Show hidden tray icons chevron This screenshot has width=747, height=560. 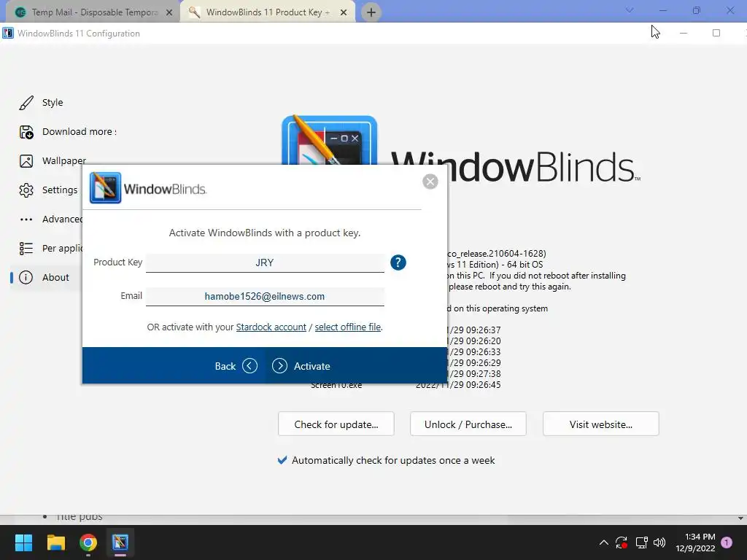(x=603, y=542)
